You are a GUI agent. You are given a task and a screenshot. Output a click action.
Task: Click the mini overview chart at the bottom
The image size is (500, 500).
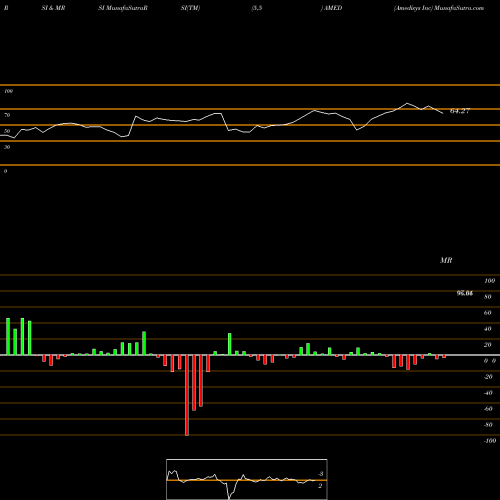[247, 479]
